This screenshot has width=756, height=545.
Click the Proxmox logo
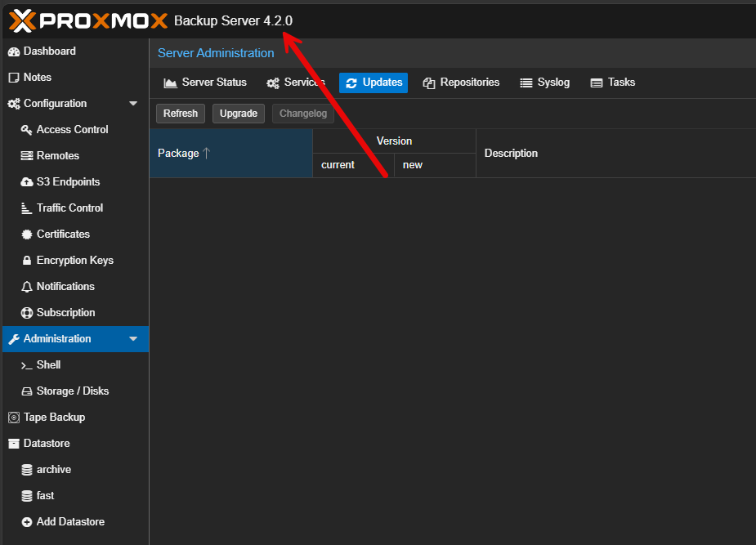88,20
